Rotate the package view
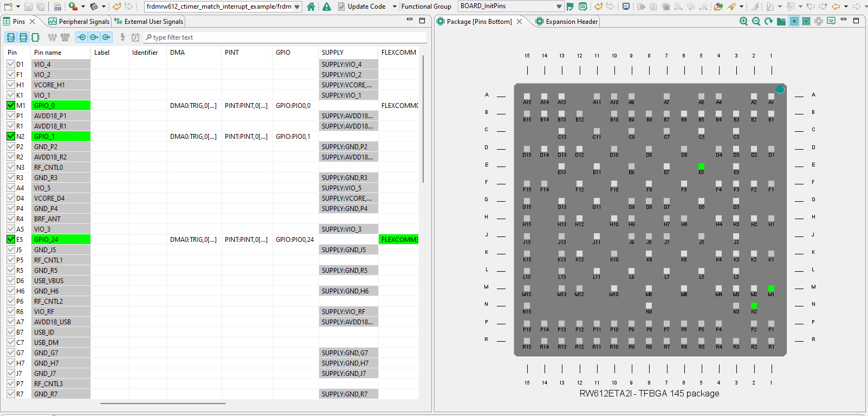Image resolution: width=868 pixels, height=416 pixels. tap(768, 21)
